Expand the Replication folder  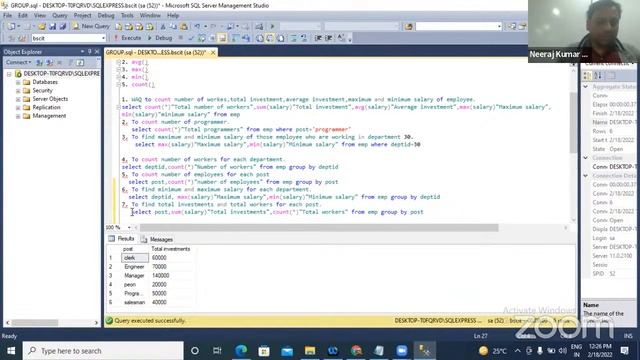click(18, 108)
